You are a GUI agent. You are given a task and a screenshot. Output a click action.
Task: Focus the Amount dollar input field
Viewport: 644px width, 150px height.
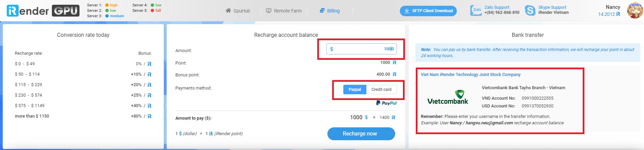(361, 49)
